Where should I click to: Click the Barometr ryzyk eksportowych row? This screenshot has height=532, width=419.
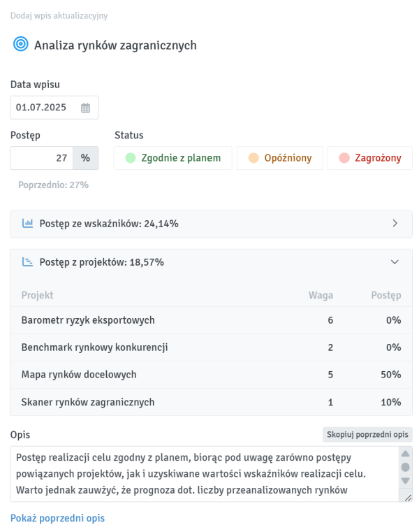[x=211, y=320]
